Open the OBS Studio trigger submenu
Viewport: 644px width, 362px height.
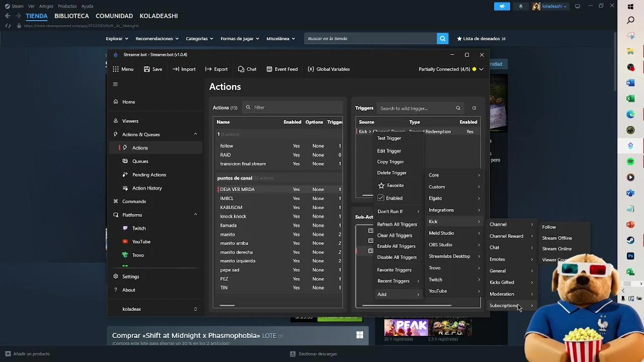click(454, 245)
